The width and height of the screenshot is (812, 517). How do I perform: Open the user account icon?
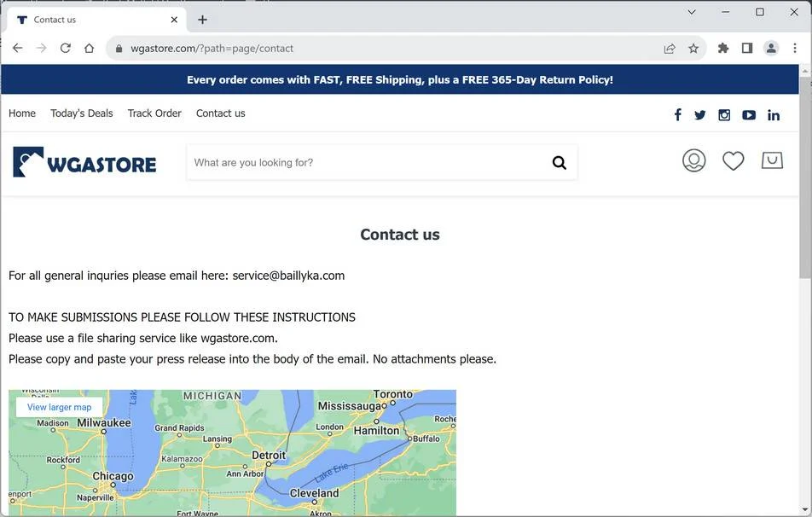pyautogui.click(x=694, y=160)
